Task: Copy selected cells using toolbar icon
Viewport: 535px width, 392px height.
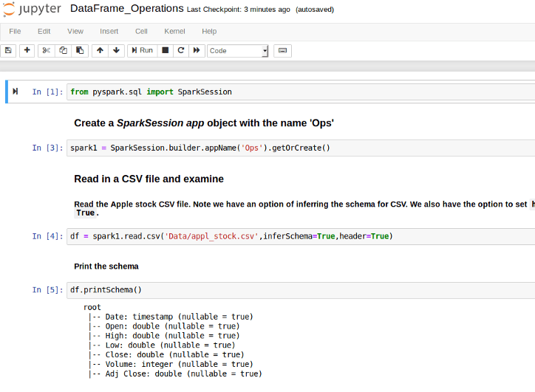Action: [x=63, y=50]
